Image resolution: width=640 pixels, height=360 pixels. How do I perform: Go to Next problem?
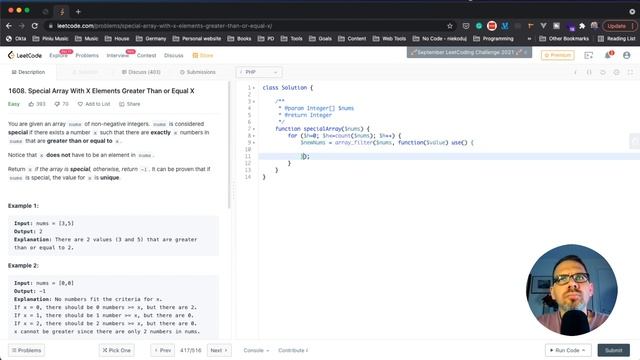[x=219, y=350]
